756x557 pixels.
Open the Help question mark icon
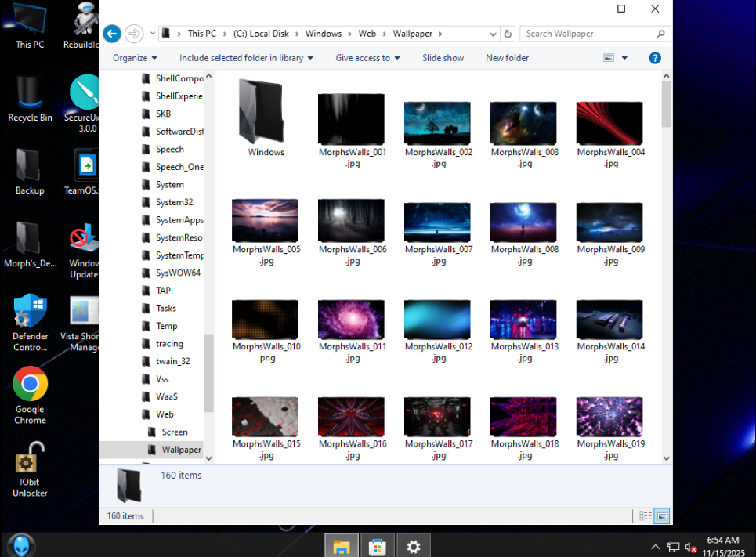click(x=655, y=58)
